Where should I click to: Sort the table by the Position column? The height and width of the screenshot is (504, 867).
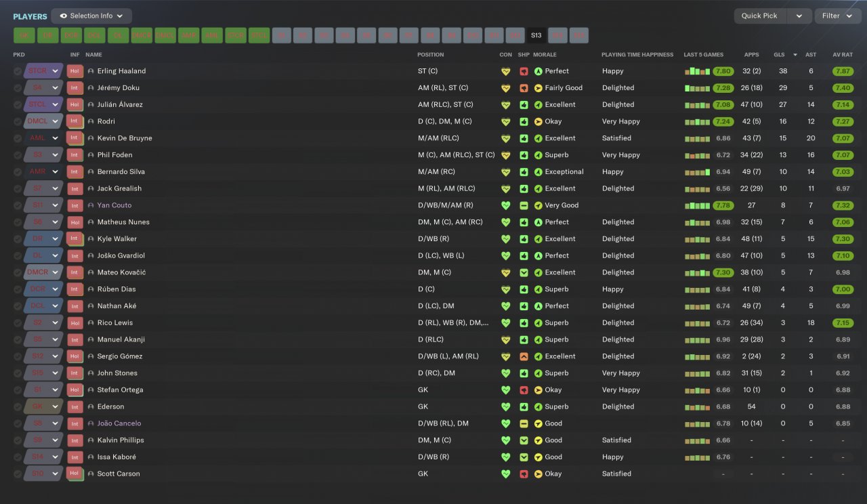(431, 55)
